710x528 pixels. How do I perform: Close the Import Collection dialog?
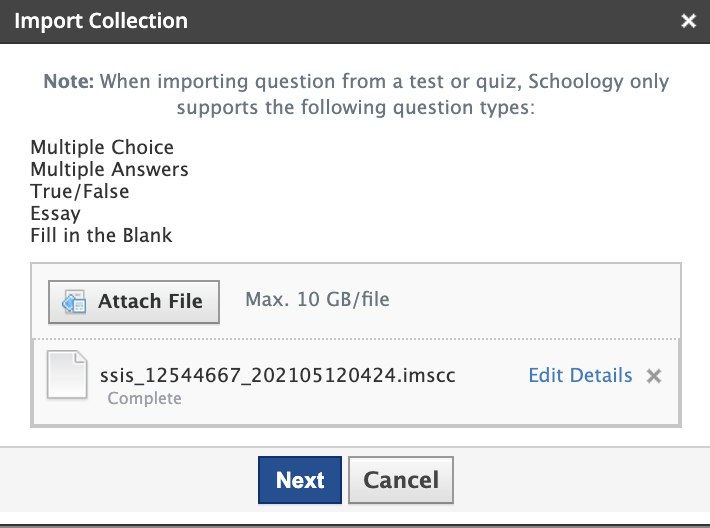tap(688, 21)
